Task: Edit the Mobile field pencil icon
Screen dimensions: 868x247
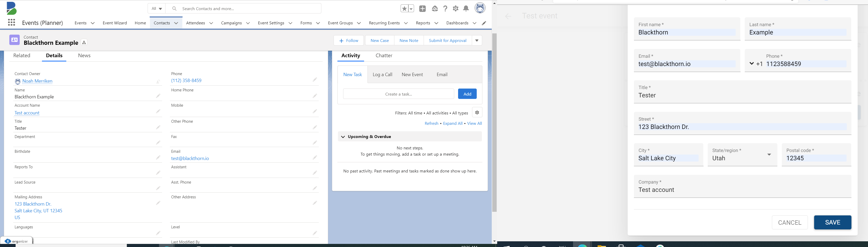Action: pos(315,111)
